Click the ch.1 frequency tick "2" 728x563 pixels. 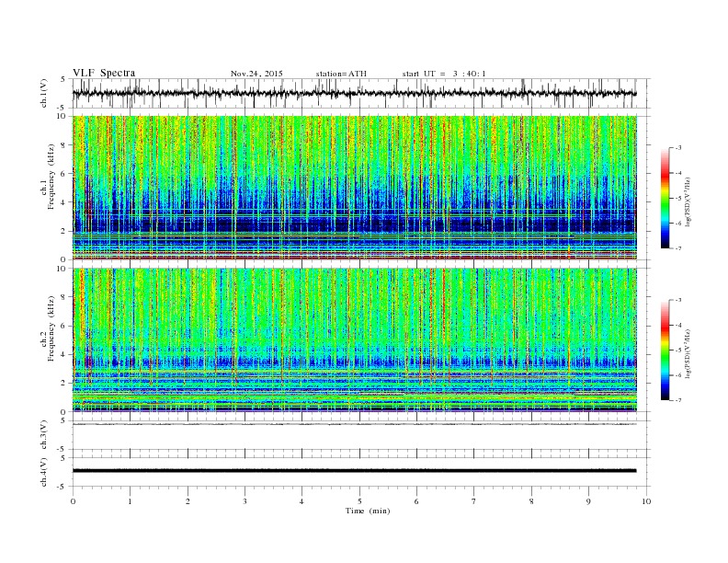point(64,231)
